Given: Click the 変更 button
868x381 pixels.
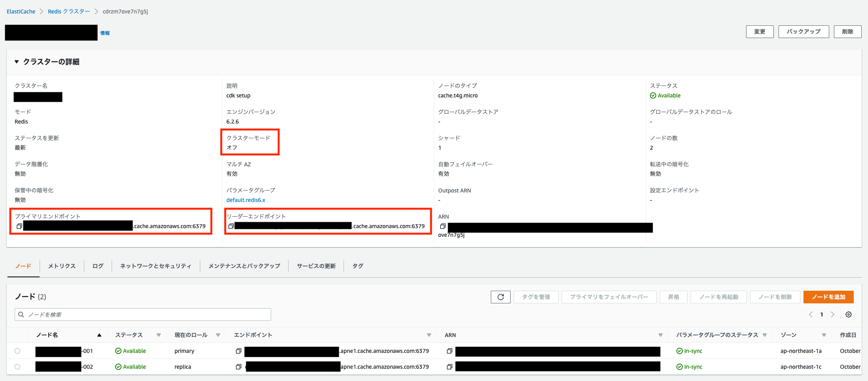Looking at the screenshot, I should (760, 32).
